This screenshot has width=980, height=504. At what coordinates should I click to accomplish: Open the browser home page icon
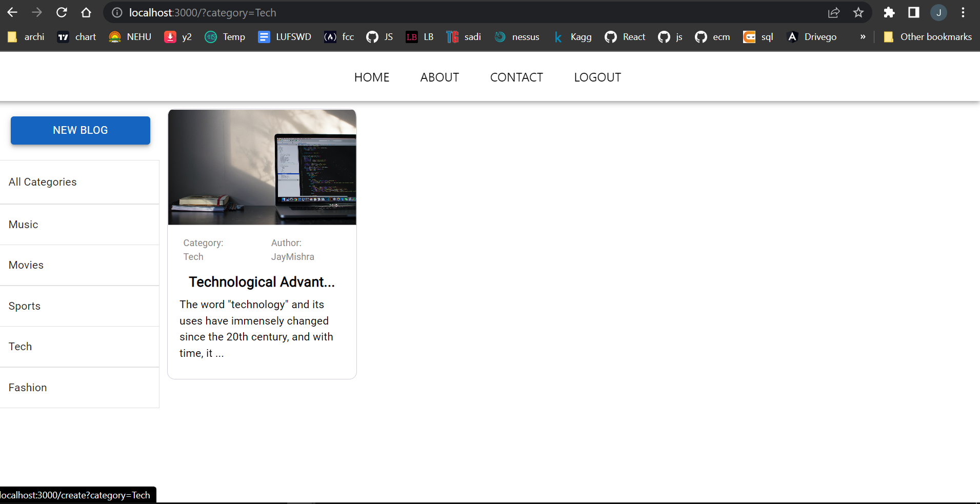86,12
